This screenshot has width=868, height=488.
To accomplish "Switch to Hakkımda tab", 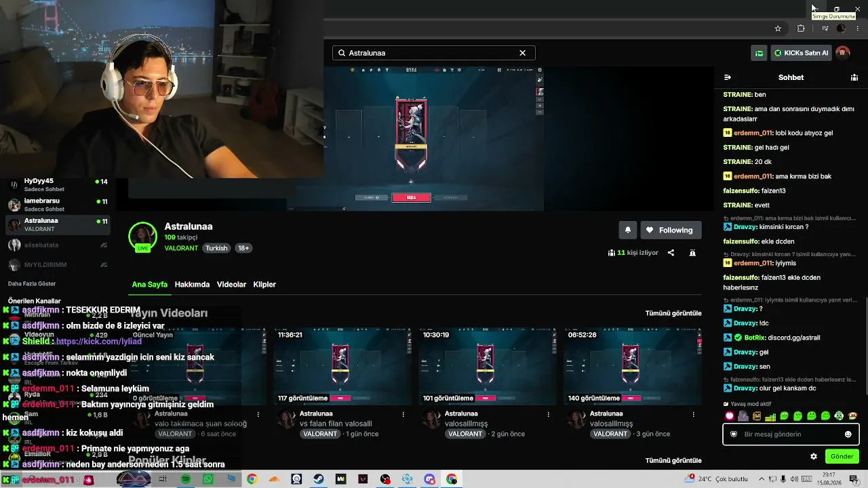I will [192, 285].
